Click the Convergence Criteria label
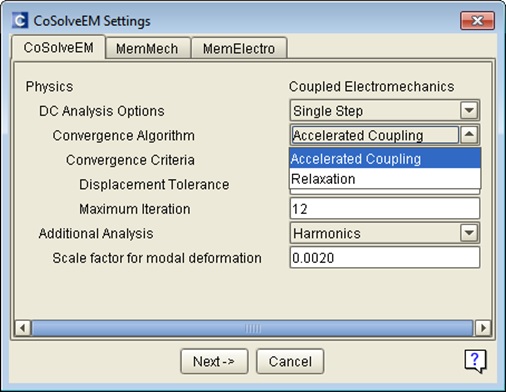Screen dimensions: 506x392 130,160
